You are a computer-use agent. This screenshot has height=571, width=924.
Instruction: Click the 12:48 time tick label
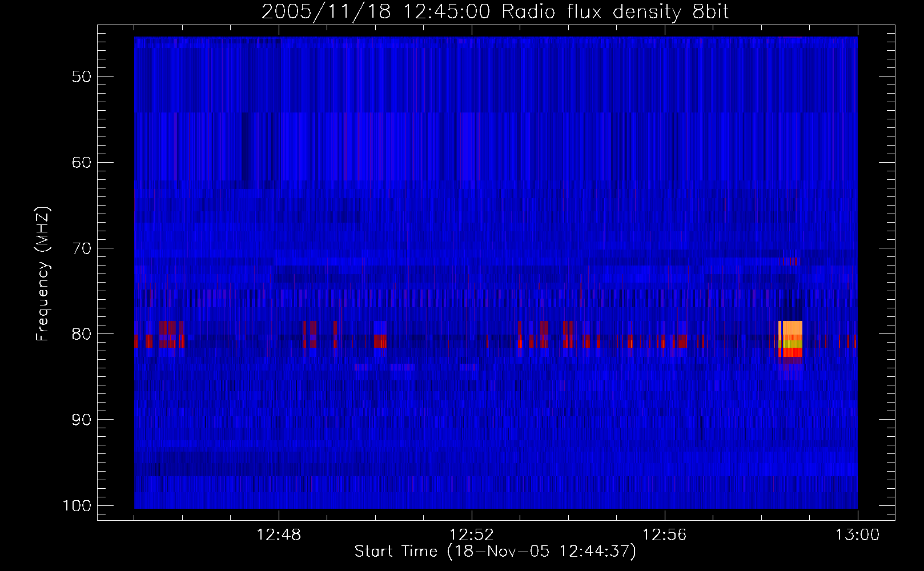(x=279, y=535)
